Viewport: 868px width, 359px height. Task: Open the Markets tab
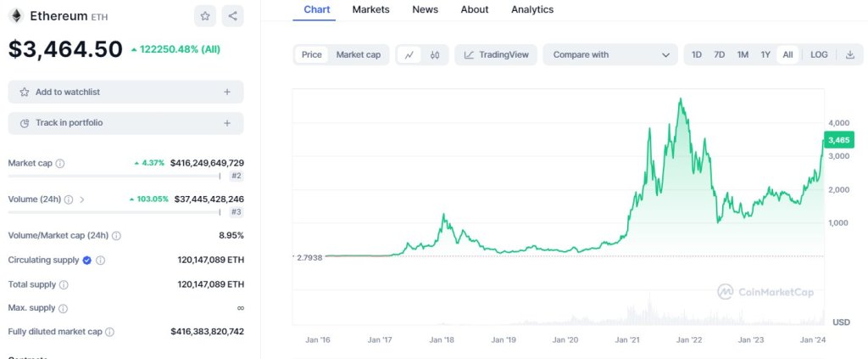370,9
